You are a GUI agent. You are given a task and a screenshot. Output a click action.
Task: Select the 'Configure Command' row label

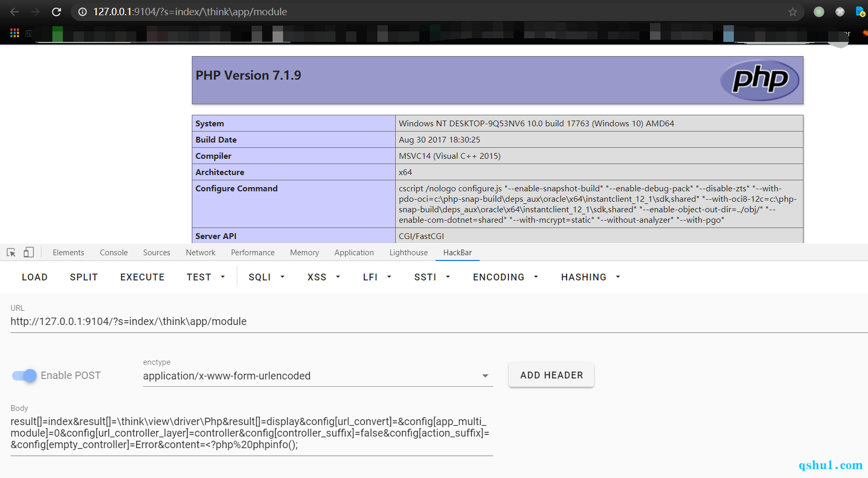tap(236, 189)
